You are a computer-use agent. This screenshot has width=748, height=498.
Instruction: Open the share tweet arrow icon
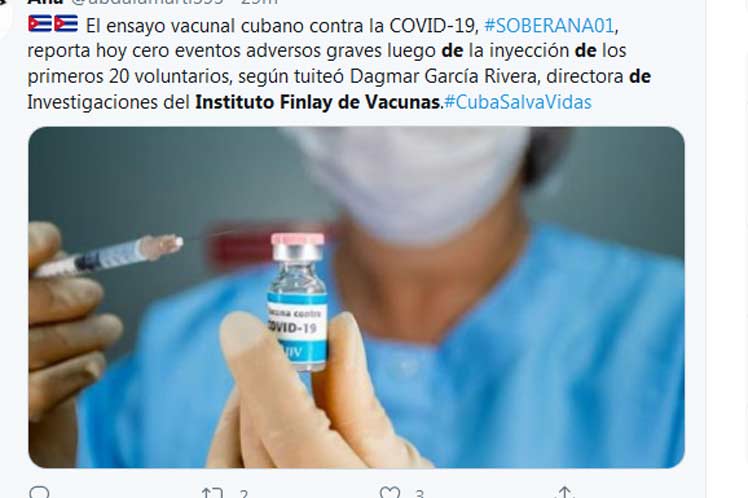pos(565,493)
